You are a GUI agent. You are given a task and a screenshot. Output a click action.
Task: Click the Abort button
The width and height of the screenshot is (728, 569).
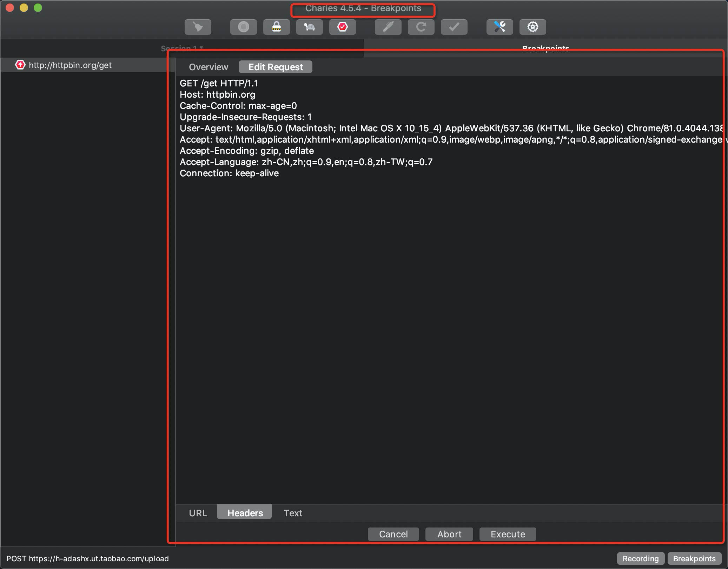click(449, 534)
